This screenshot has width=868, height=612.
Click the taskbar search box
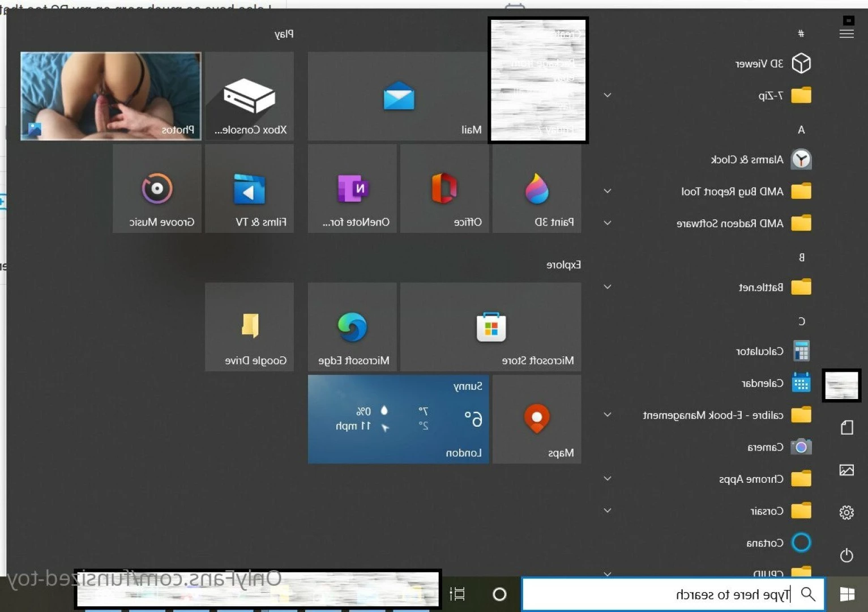point(673,594)
